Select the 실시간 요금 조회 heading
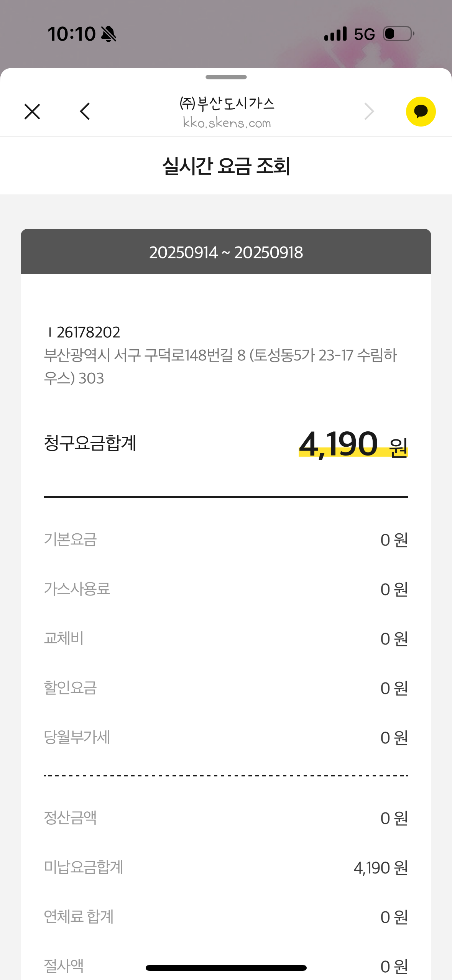Screen dimensions: 452x980 [x=226, y=166]
